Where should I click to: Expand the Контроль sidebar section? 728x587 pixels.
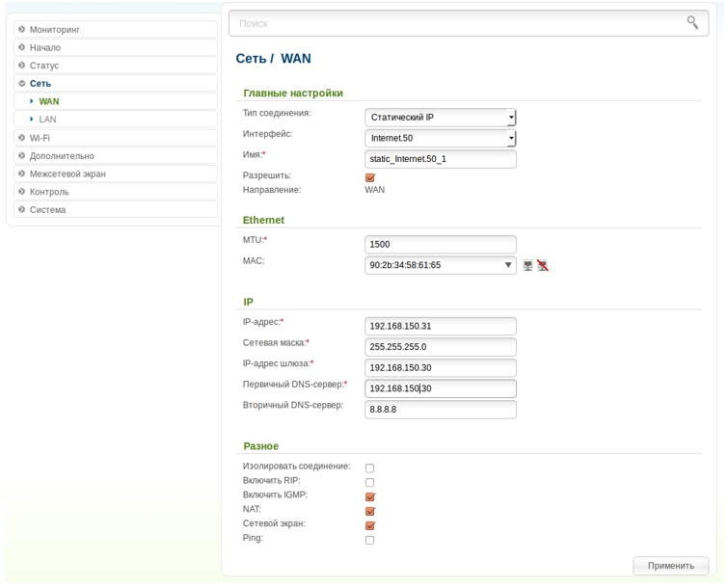point(49,192)
